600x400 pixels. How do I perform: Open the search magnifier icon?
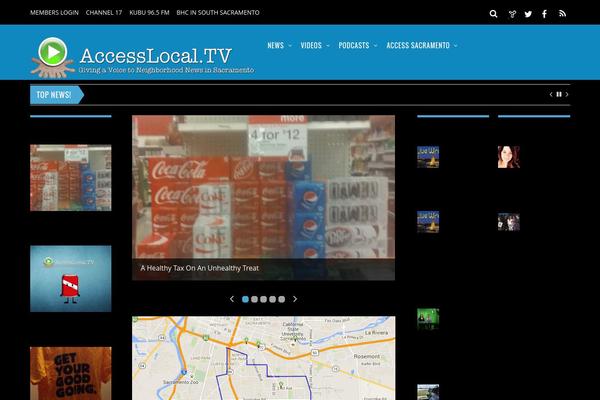493,14
